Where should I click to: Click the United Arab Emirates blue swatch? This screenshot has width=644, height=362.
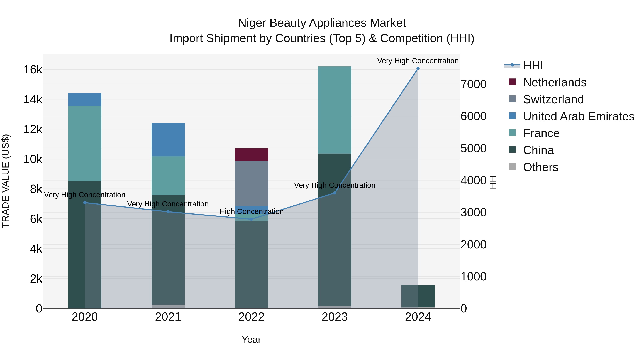click(x=512, y=116)
